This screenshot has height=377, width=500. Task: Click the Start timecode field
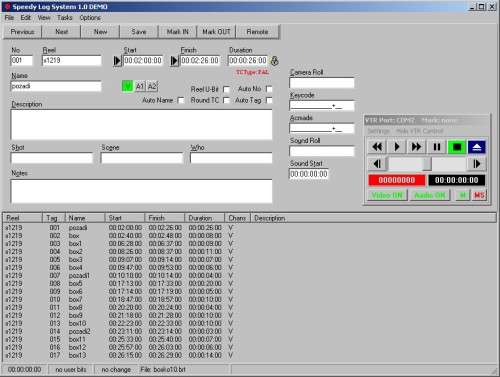(143, 61)
